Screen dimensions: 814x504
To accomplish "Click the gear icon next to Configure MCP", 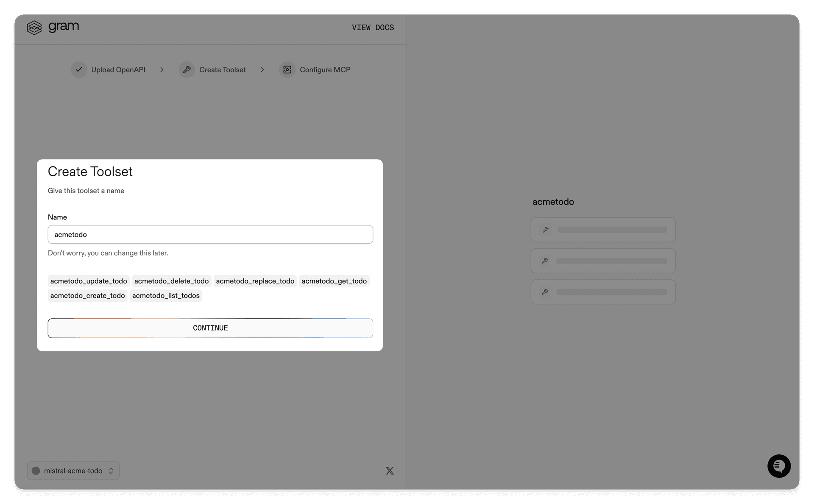I will [x=287, y=69].
